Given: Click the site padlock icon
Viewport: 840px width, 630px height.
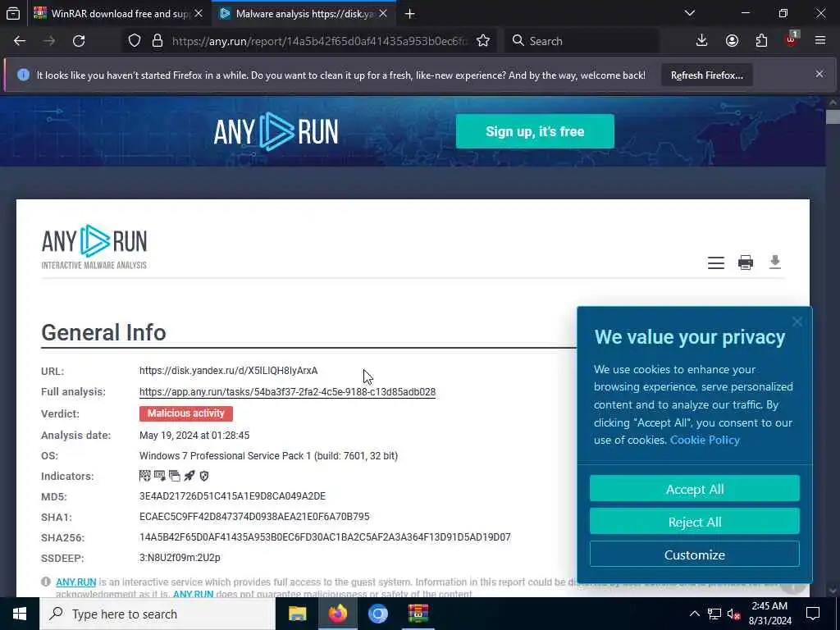Looking at the screenshot, I should coord(157,41).
